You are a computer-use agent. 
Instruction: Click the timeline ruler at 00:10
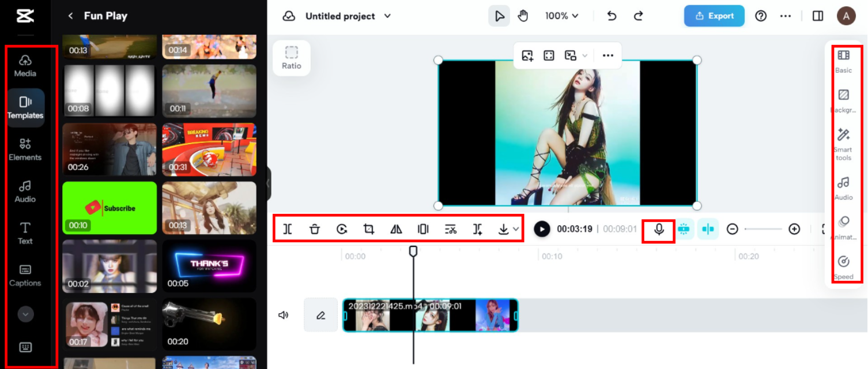(552, 256)
